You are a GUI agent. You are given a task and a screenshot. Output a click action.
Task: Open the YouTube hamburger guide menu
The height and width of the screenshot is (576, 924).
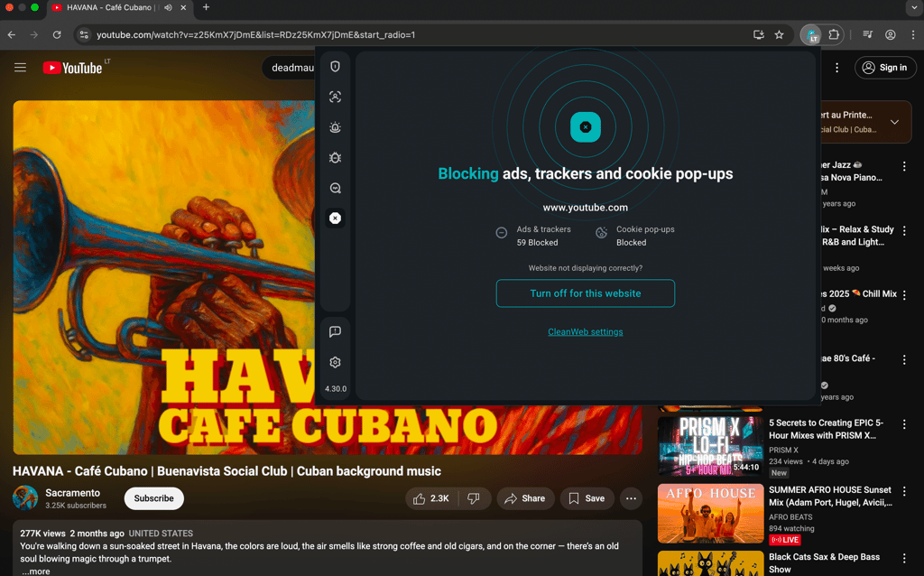(20, 67)
